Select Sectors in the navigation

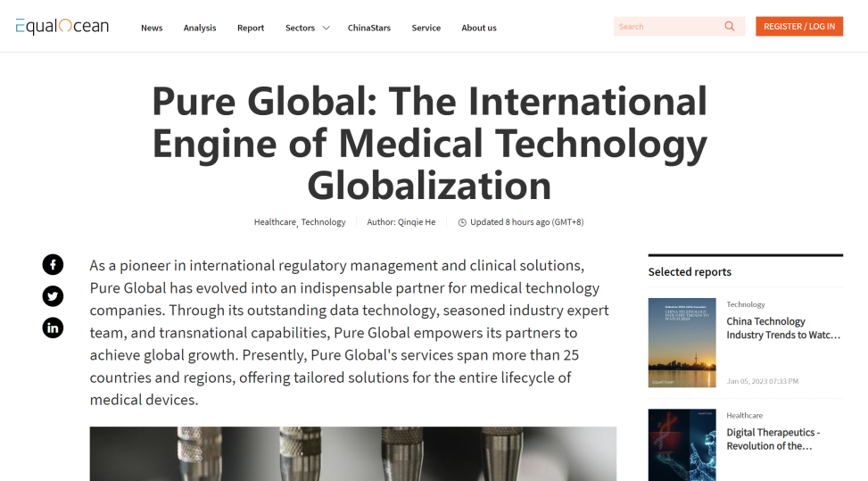pyautogui.click(x=300, y=28)
